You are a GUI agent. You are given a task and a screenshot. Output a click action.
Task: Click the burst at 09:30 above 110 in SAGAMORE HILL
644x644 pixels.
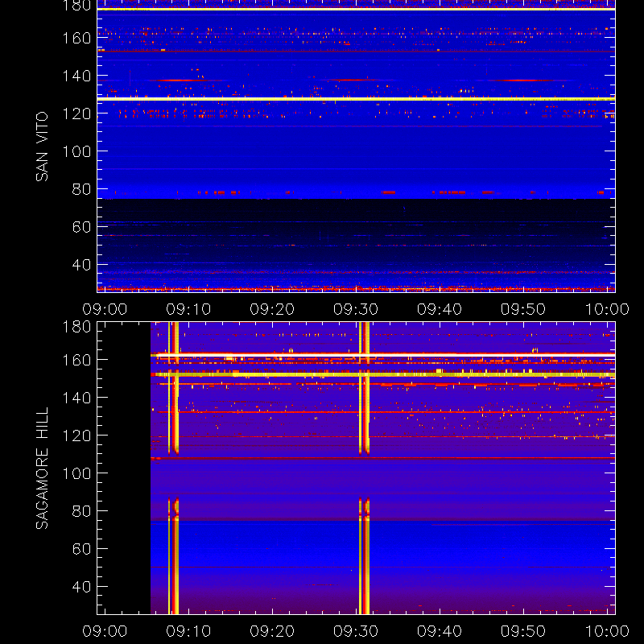365,388
